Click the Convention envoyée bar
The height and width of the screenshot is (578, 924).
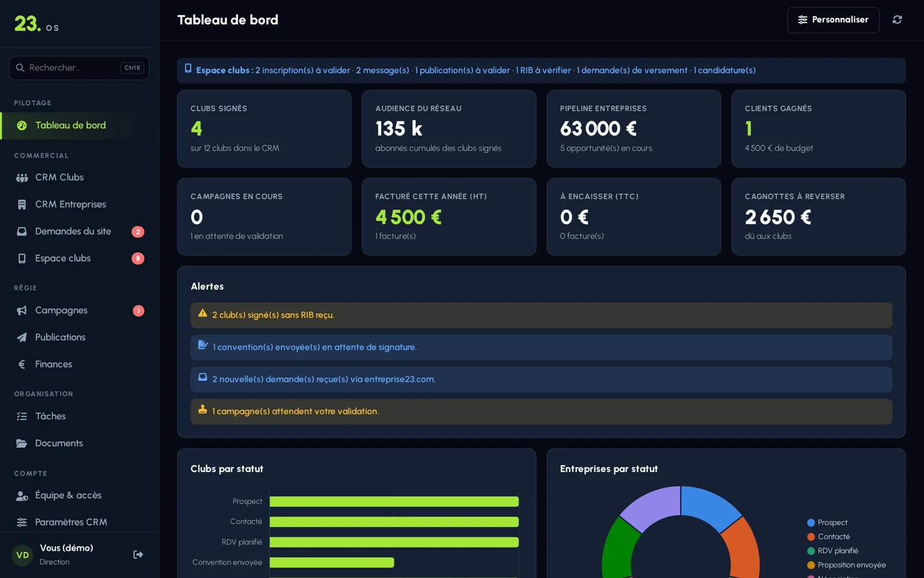point(332,562)
